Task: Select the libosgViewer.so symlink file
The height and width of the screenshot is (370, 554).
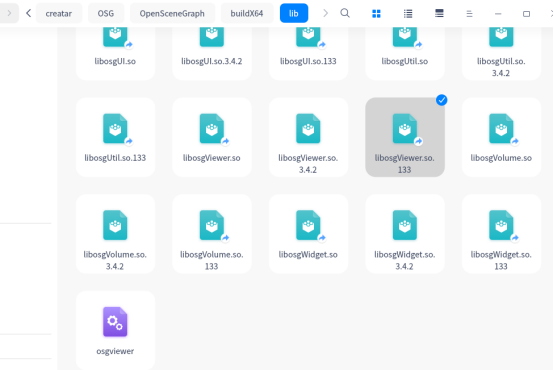Action: (x=212, y=137)
